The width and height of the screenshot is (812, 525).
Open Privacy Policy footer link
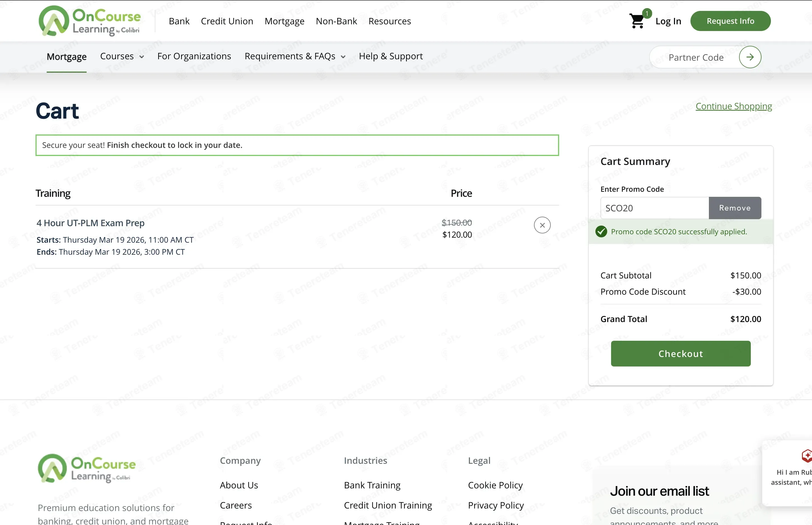(496, 505)
